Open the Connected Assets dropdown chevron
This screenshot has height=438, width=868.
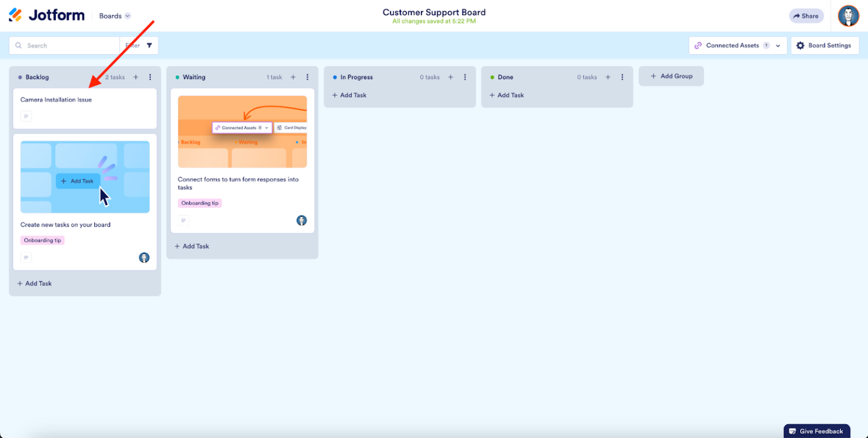pos(779,45)
